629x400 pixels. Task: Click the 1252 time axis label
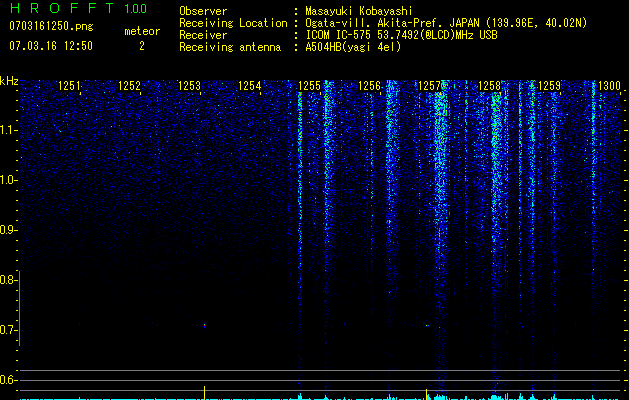click(129, 86)
